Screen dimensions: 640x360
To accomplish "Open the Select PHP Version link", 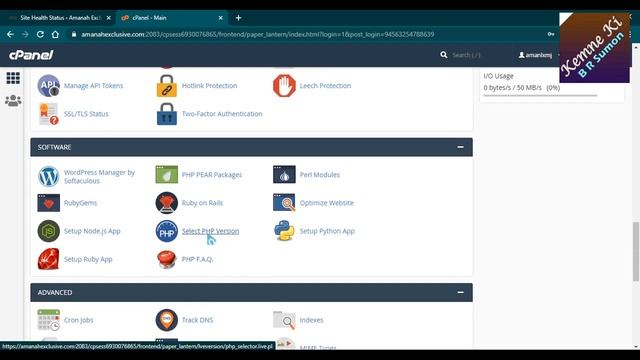I will pos(210,231).
